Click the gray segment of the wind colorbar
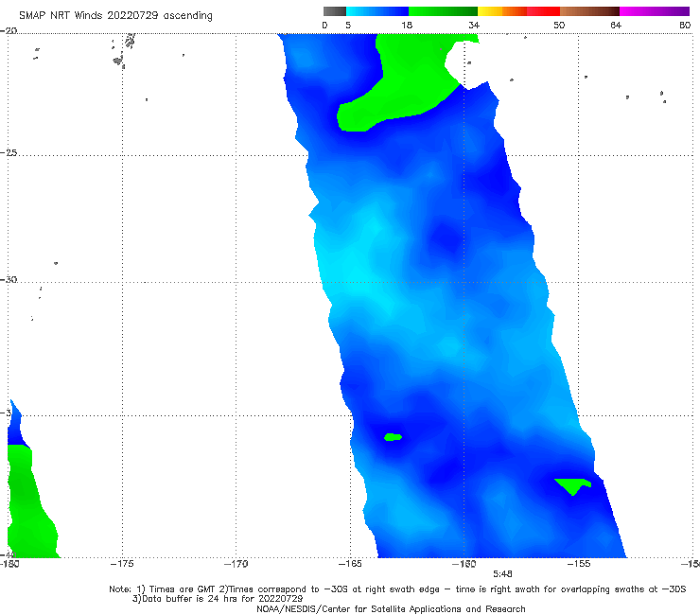The width and height of the screenshot is (700, 615). coord(335,11)
